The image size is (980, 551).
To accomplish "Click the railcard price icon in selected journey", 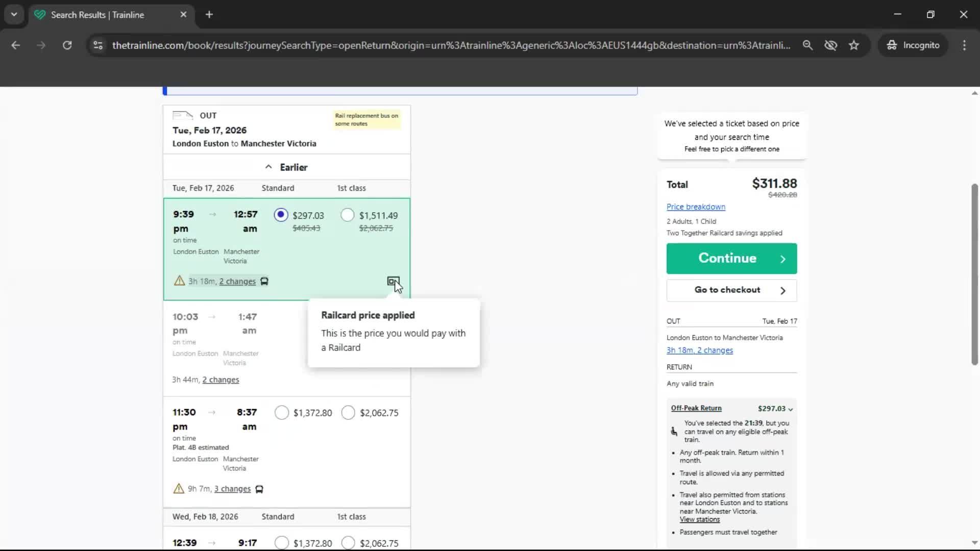I will click(x=393, y=281).
